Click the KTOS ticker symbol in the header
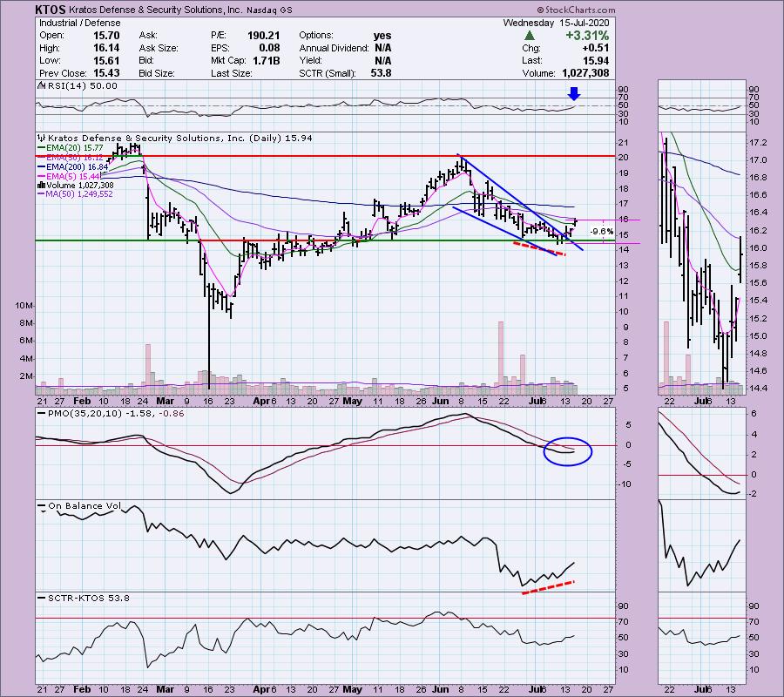Image resolution: width=784 pixels, height=697 pixels. point(51,10)
